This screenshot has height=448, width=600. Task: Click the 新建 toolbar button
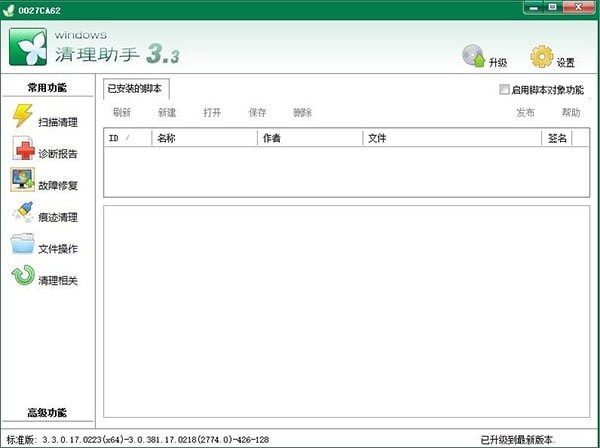[167, 112]
